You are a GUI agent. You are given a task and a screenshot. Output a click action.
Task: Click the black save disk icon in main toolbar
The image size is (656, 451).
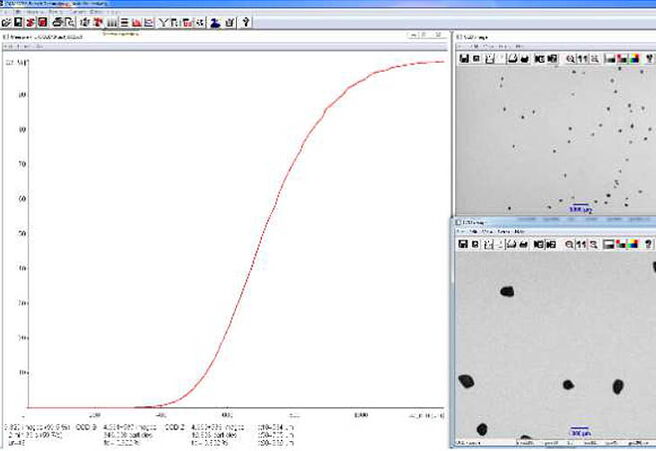[18, 22]
